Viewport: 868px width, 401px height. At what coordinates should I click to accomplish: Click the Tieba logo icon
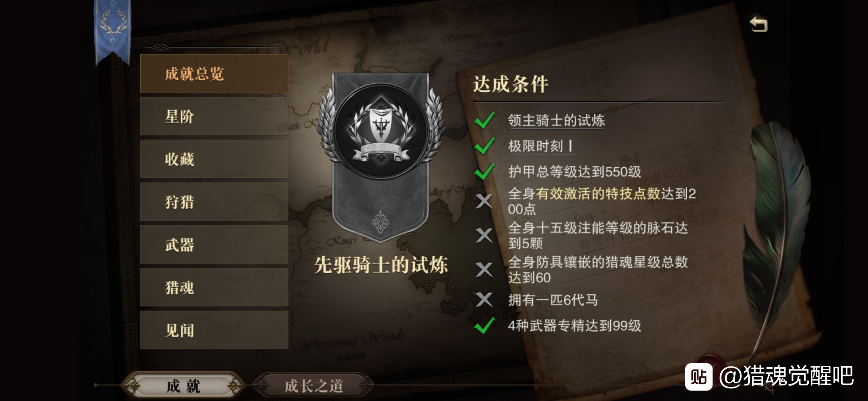(698, 376)
